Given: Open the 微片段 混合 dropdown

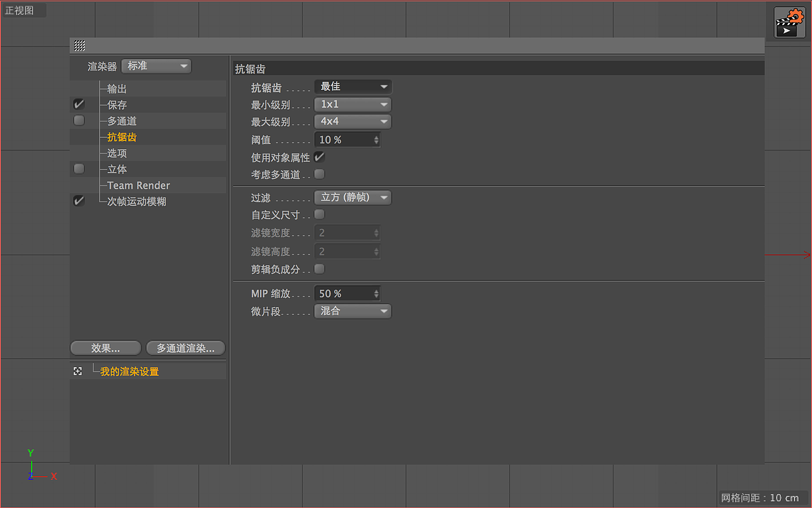Looking at the screenshot, I should pos(353,311).
